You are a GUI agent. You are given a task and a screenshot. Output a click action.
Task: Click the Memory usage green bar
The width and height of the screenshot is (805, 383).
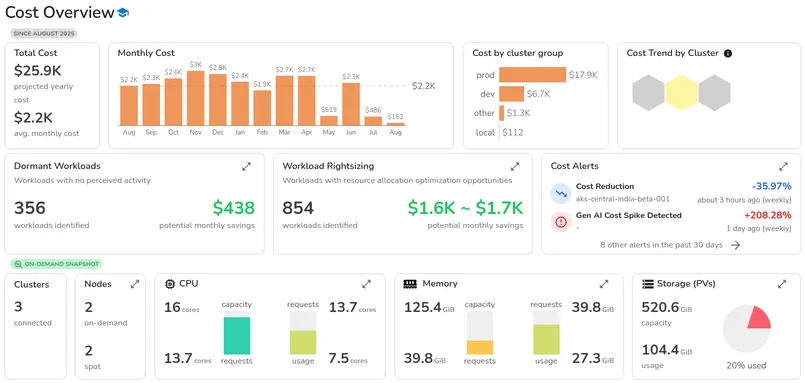pyautogui.click(x=546, y=339)
